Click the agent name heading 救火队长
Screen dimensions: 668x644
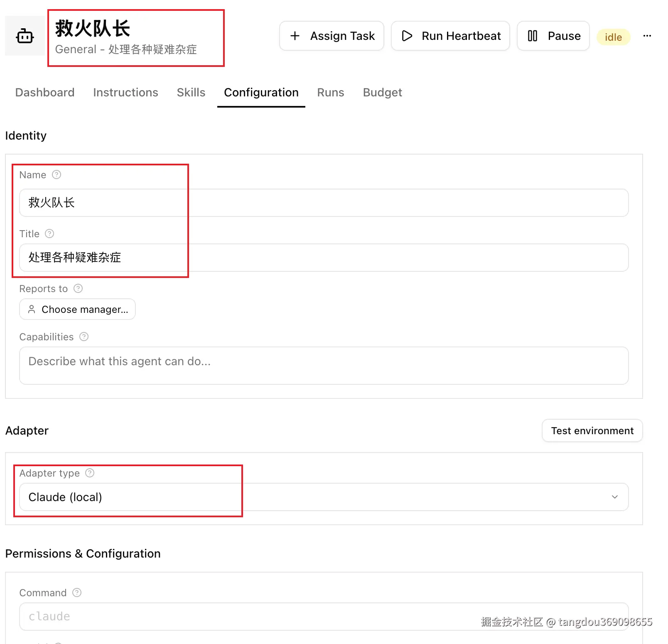click(x=93, y=28)
